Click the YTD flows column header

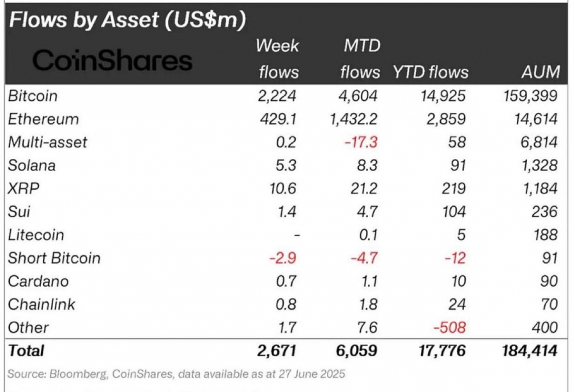pos(431,72)
